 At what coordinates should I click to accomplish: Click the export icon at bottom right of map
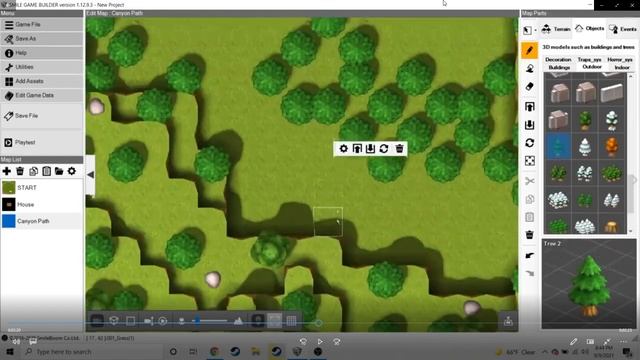point(508,321)
